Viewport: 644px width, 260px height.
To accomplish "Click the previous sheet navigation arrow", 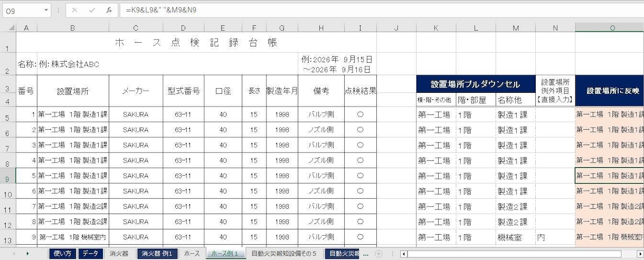I will [14, 254].
